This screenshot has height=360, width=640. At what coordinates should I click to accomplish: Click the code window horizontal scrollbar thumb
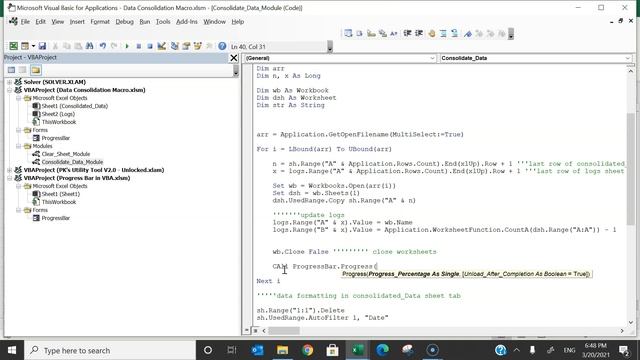(284, 331)
